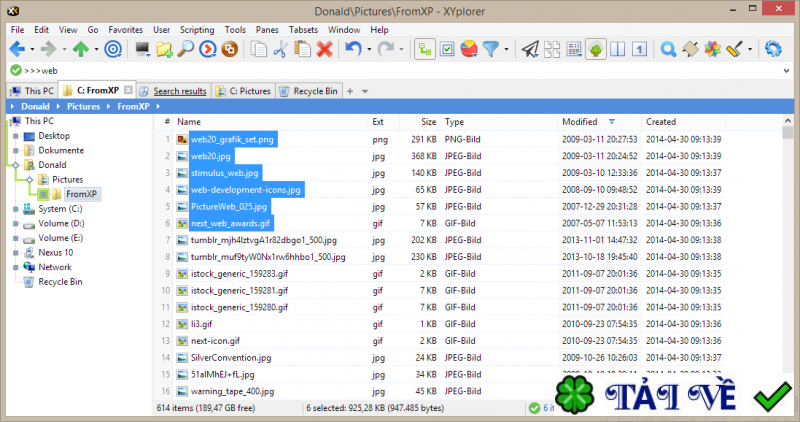Expand the System (C:) tree node
800x422 pixels.
pos(16,209)
